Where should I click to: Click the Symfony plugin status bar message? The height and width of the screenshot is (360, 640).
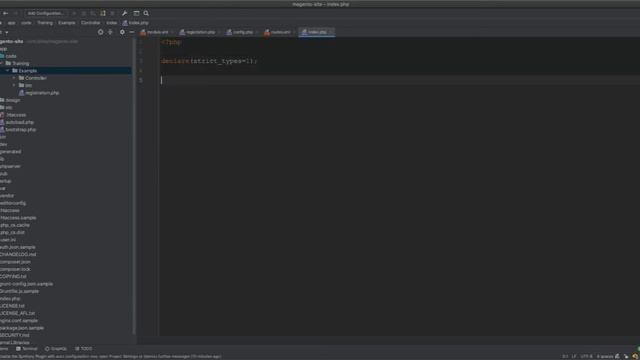click(111, 357)
